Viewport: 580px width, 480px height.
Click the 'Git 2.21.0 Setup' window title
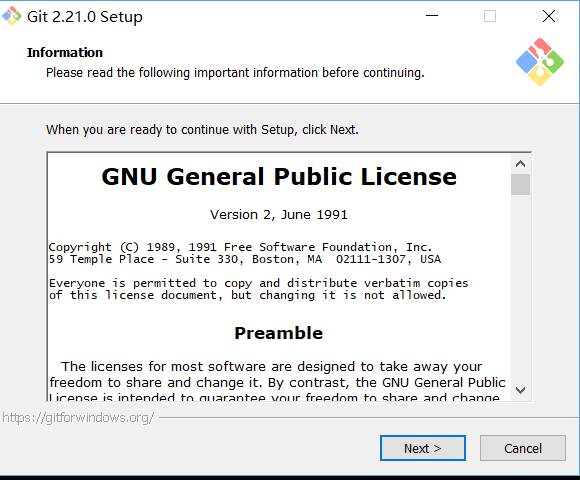point(85,17)
